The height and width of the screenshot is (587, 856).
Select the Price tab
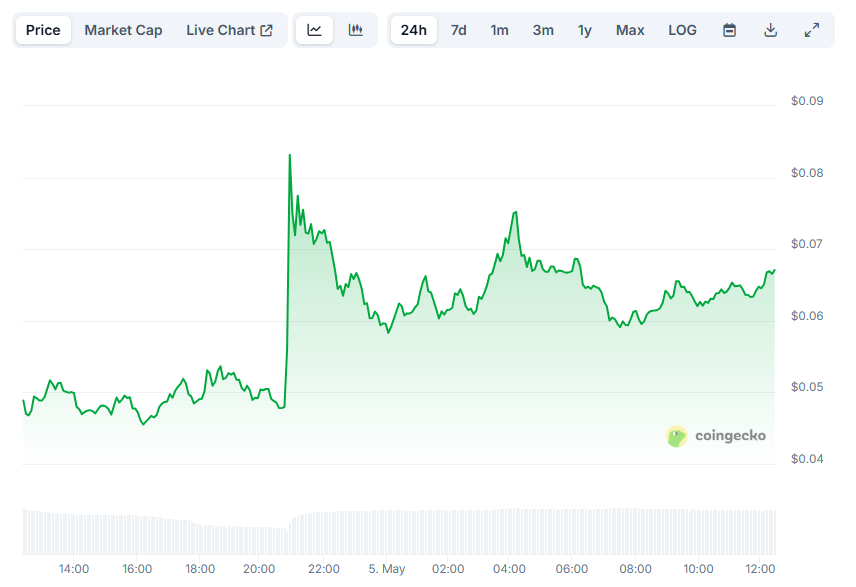(43, 30)
